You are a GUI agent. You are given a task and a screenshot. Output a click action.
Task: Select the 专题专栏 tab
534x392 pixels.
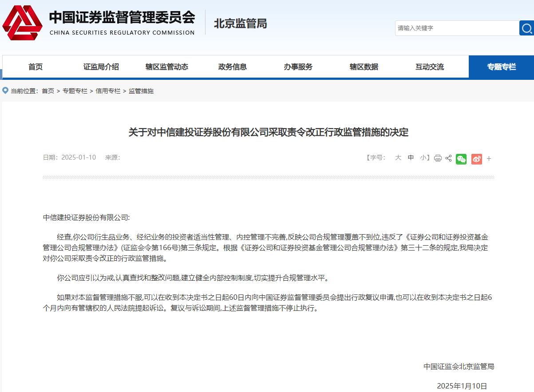point(501,67)
